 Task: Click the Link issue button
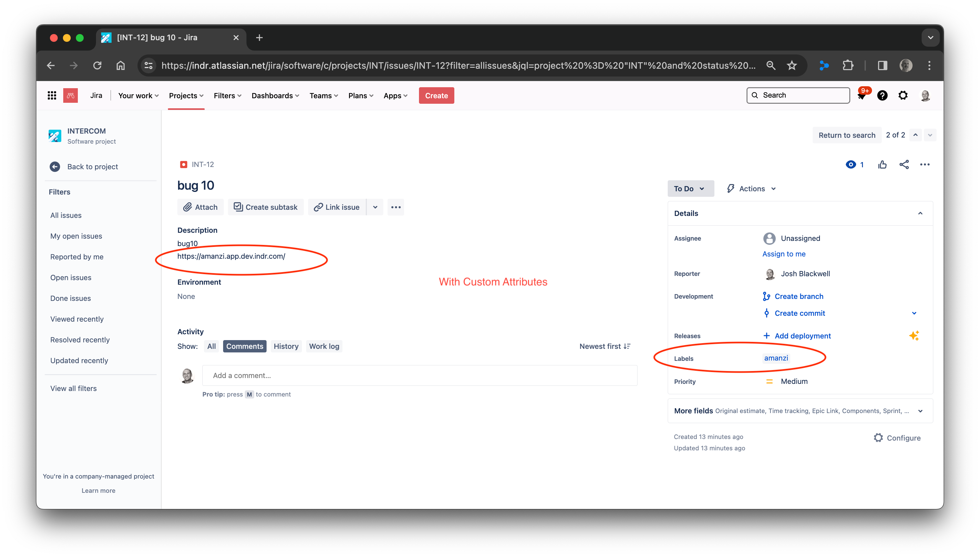[337, 207]
